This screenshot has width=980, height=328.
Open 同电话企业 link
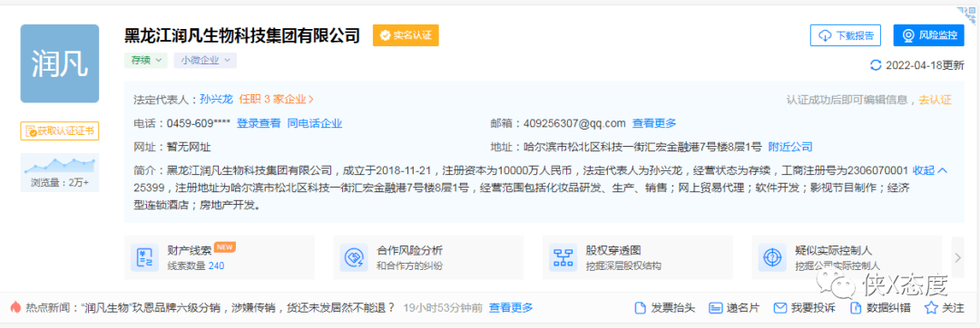click(314, 123)
